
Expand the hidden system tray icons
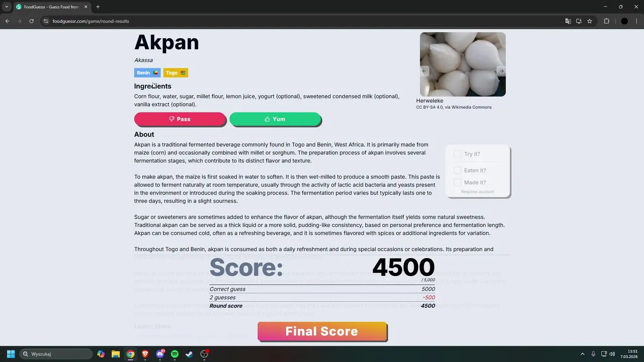click(x=583, y=354)
